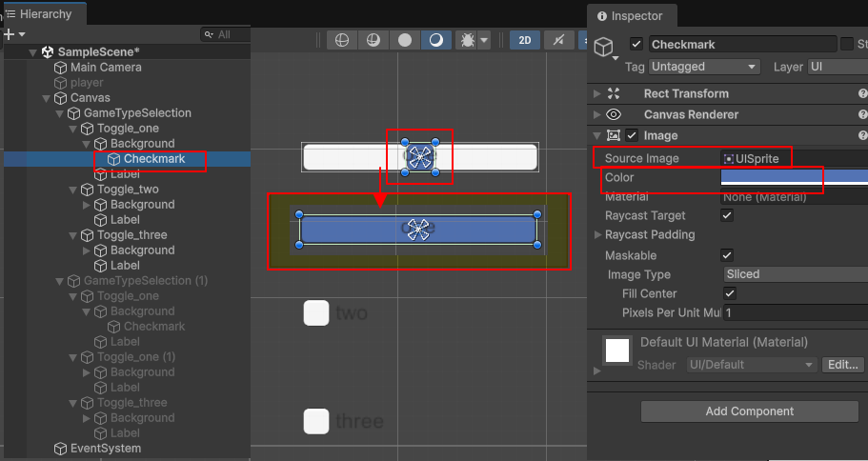Click the 2D view mode button

pyautogui.click(x=524, y=40)
